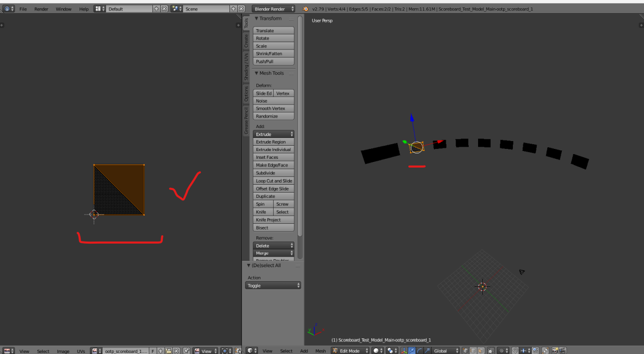
Task: Open image file folder icon in UV editor
Action: click(x=169, y=351)
